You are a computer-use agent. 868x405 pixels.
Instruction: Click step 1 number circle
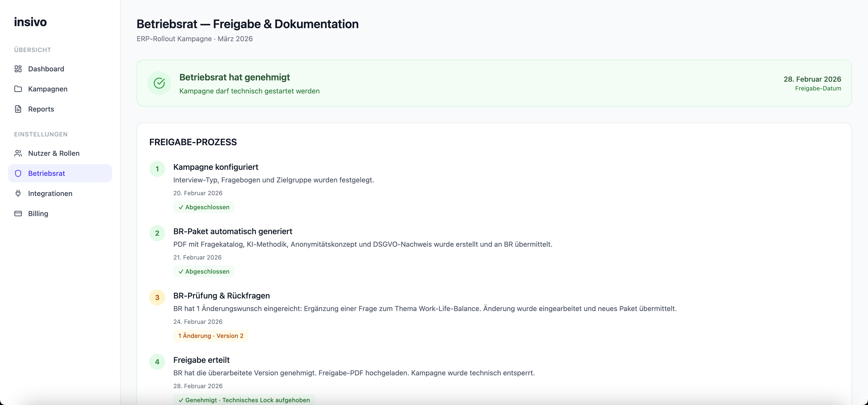click(x=157, y=169)
